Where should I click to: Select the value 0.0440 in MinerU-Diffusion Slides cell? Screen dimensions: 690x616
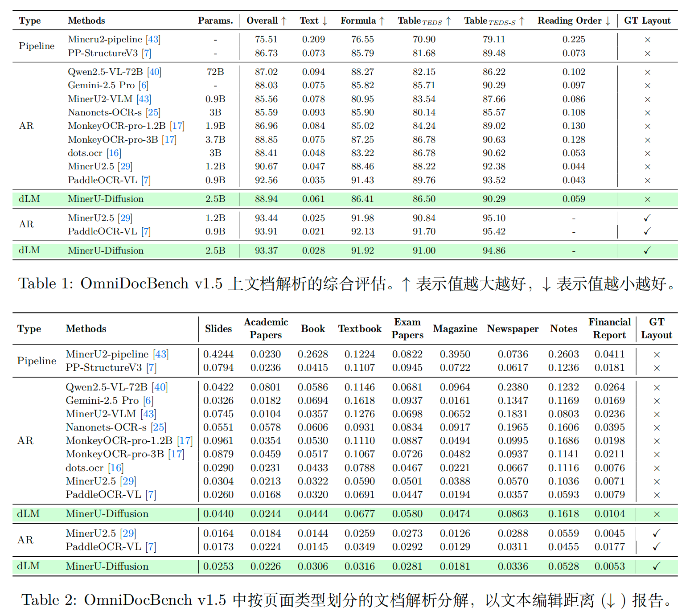[218, 514]
